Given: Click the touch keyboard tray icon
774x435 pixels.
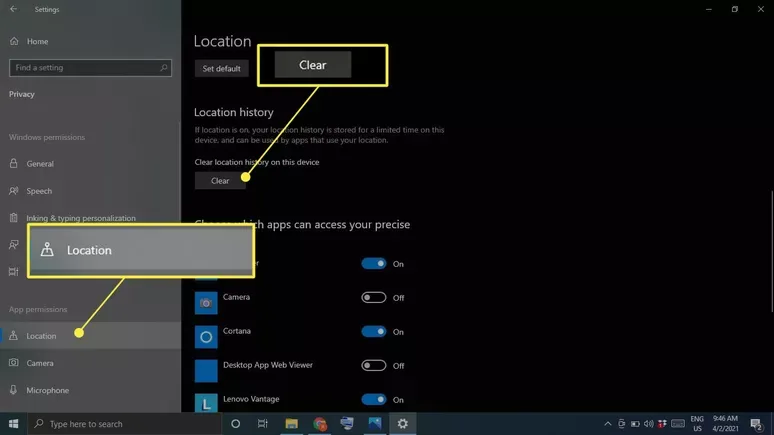Looking at the screenshot, I should tap(678, 424).
